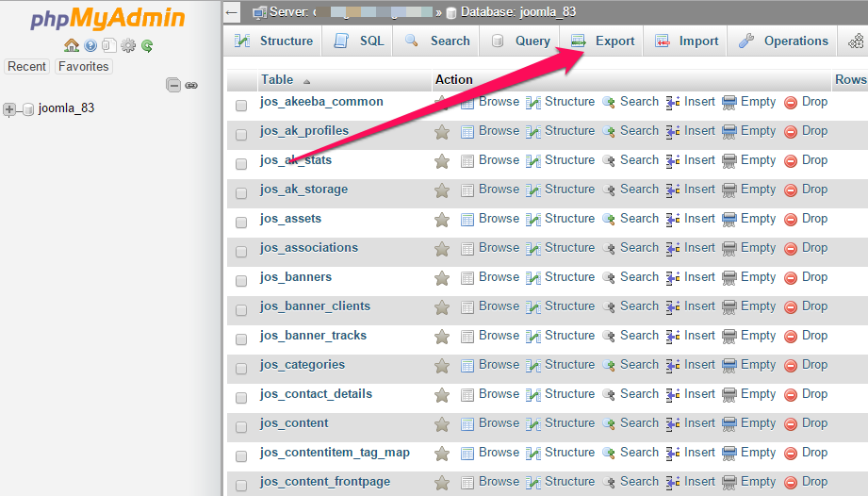Click the favorite star for jos_content
This screenshot has width=868, height=496.
[x=442, y=424]
